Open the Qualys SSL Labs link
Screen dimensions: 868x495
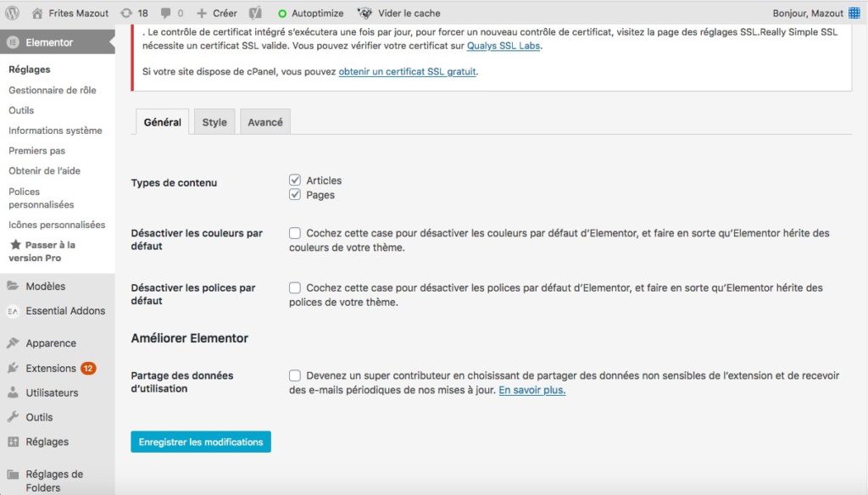[x=504, y=46]
